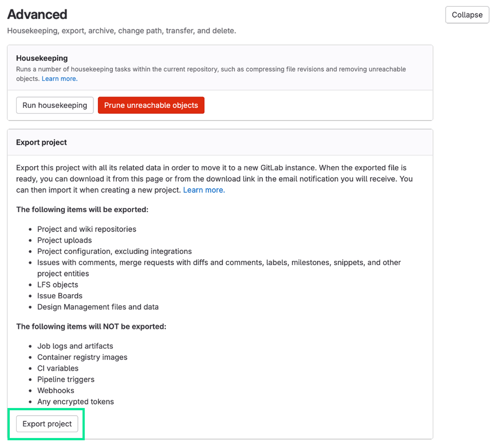Click 'Container registry images' list item
Viewport: 504px width, 447px height.
82,357
